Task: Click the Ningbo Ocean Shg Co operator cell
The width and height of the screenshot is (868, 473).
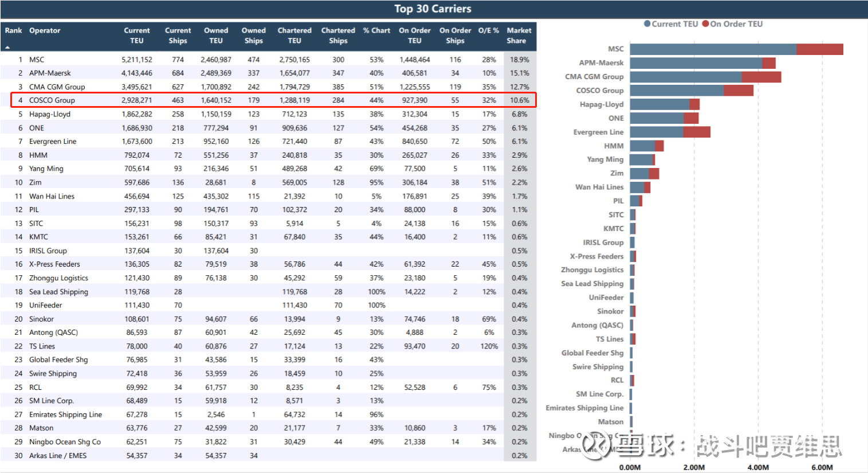Action: (x=65, y=442)
